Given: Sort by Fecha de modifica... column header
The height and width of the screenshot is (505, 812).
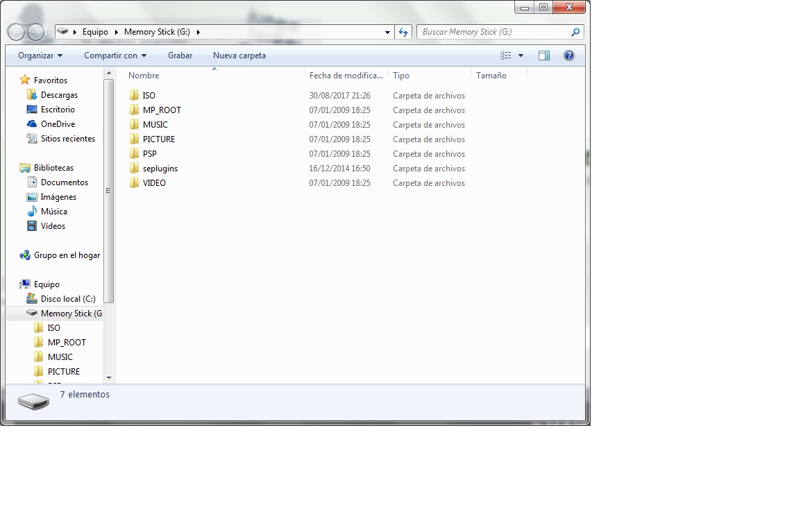Looking at the screenshot, I should 346,76.
